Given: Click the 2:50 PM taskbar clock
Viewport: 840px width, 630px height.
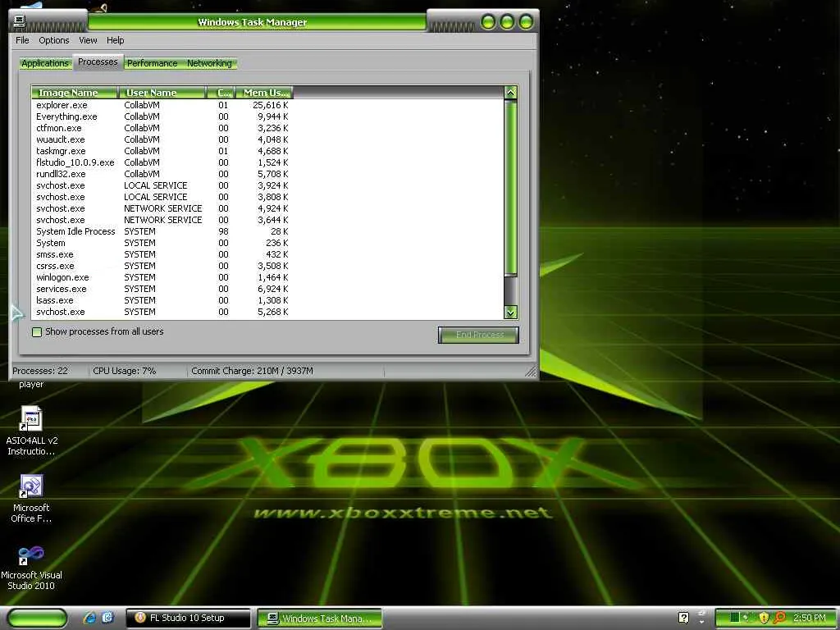Looking at the screenshot, I should coord(810,618).
